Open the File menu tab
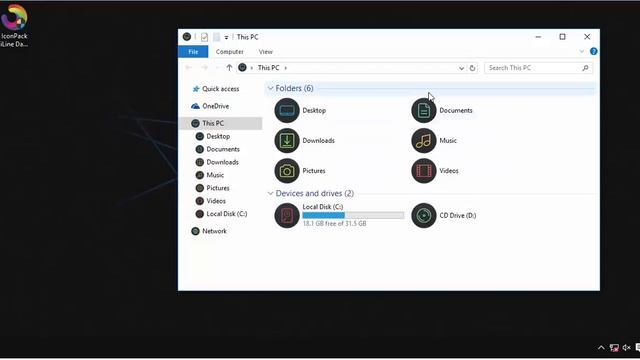The image size is (640, 360). pos(193,52)
